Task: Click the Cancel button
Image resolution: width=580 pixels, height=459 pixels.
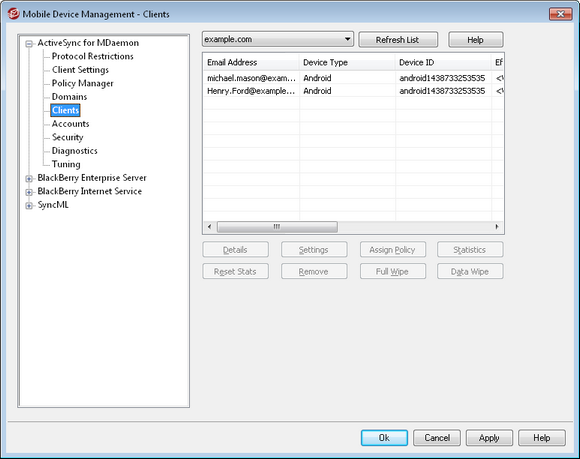Action: [437, 438]
